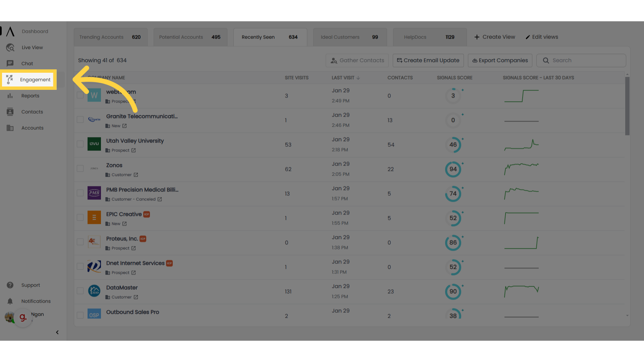Tick the Zonos row checkbox

click(x=80, y=169)
